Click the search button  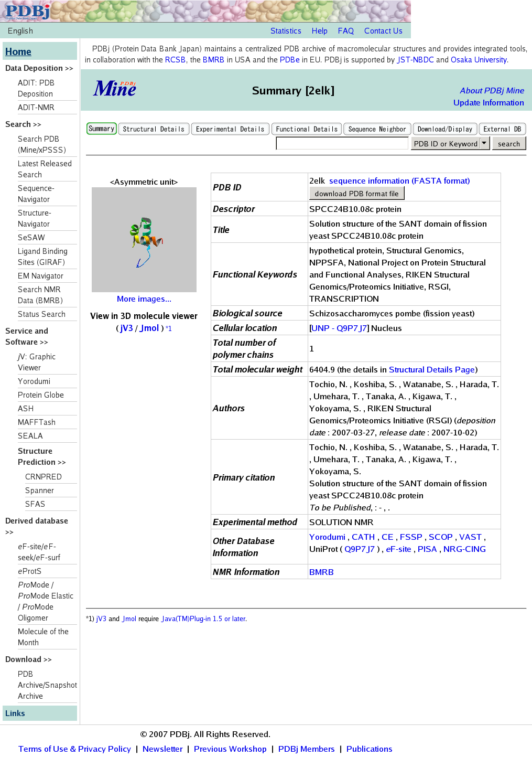click(509, 143)
